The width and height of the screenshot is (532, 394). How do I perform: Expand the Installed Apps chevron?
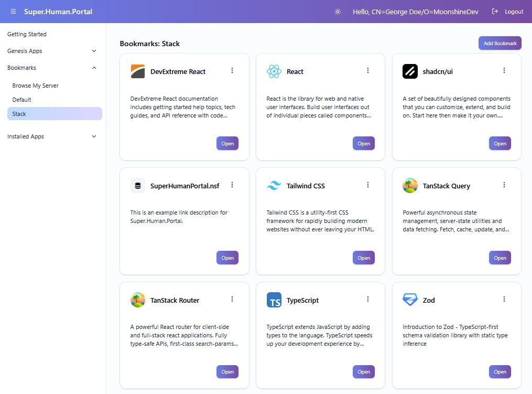coord(94,136)
